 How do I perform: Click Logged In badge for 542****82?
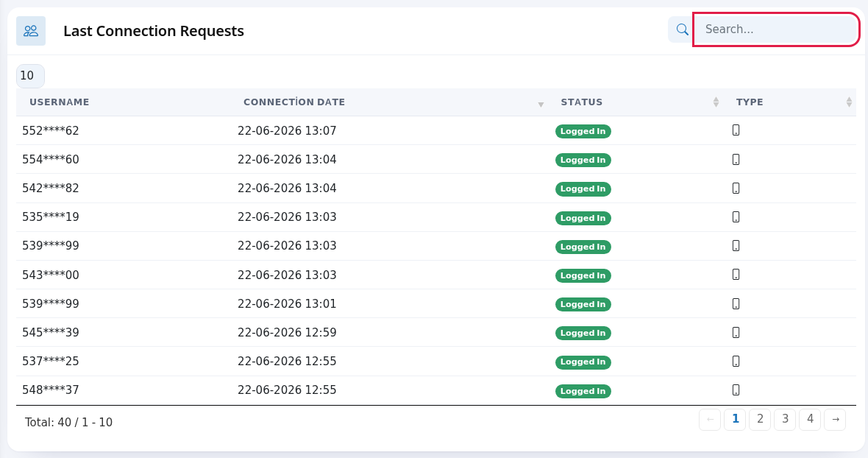(583, 189)
